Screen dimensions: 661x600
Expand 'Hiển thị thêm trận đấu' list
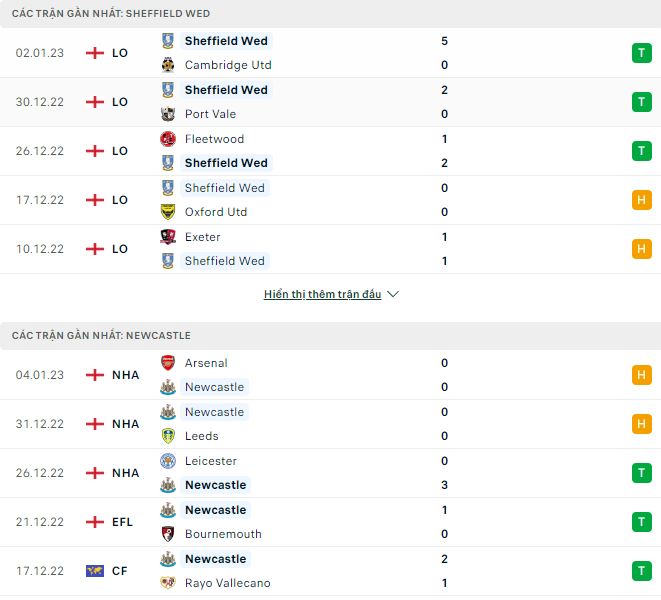322,295
